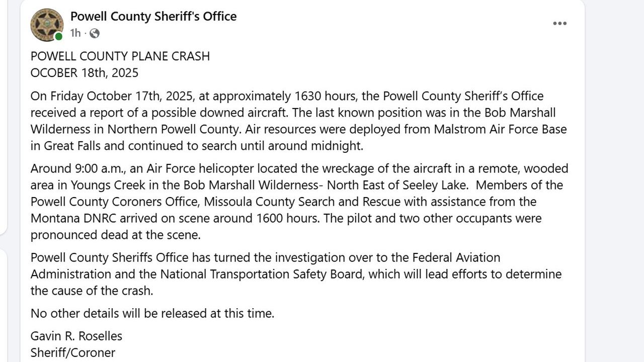644x362 pixels.
Task: Click the globe public audience icon
Action: 94,34
